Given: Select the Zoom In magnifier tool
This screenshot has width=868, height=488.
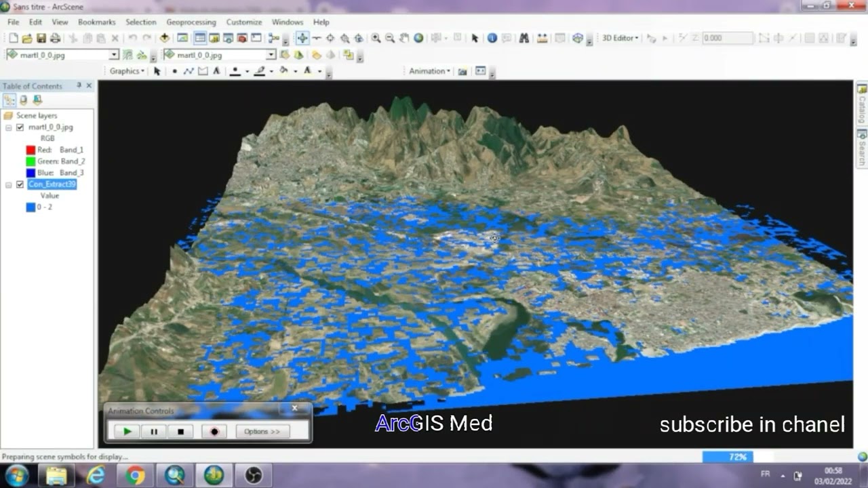Looking at the screenshot, I should [x=375, y=39].
